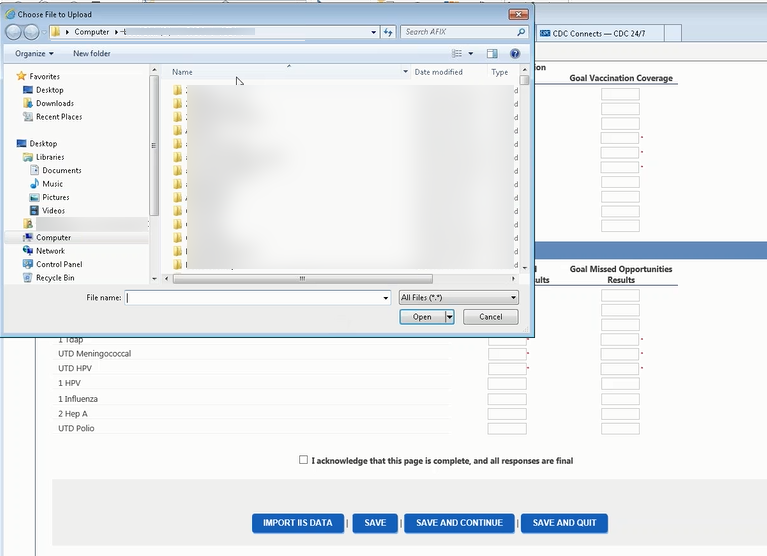
Task: Click the Back navigation arrow in file dialog
Action: pyautogui.click(x=13, y=32)
